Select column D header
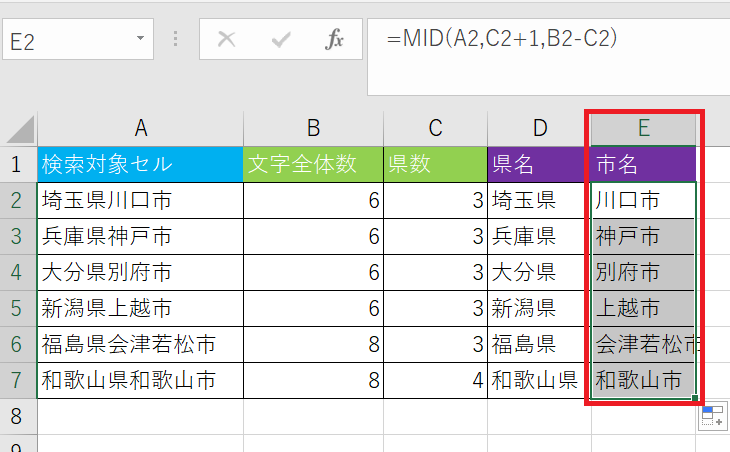 [x=539, y=128]
